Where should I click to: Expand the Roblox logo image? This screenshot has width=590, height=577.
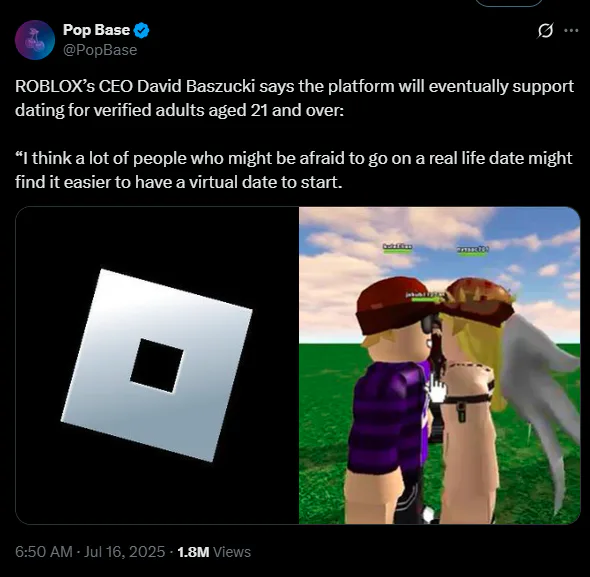(157, 365)
